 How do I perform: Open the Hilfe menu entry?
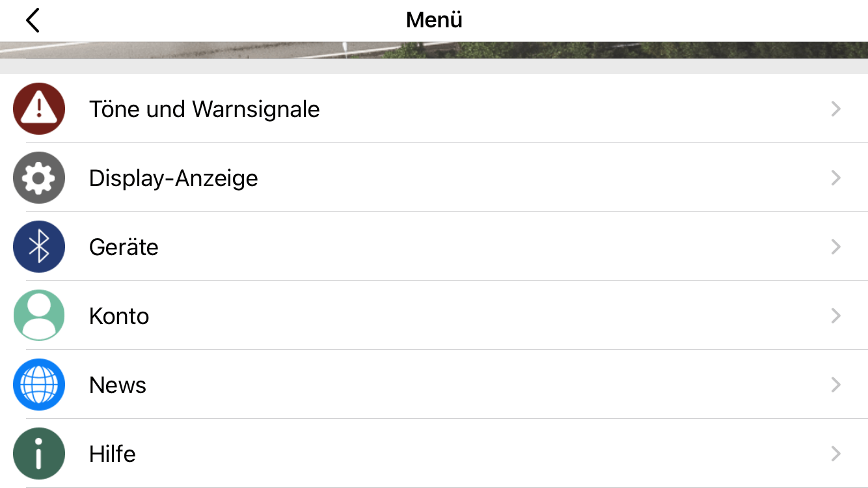[112, 454]
